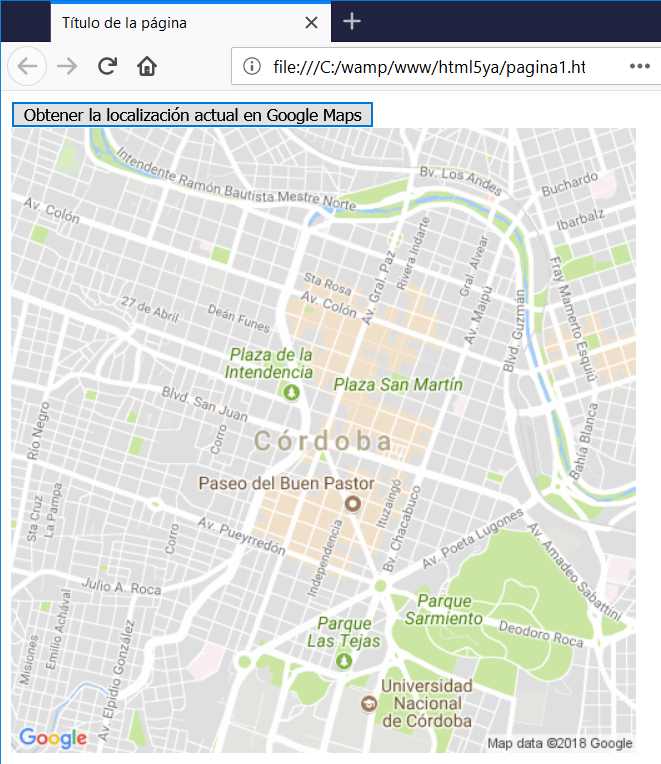
Task: Click the forward navigation arrow
Action: click(67, 66)
